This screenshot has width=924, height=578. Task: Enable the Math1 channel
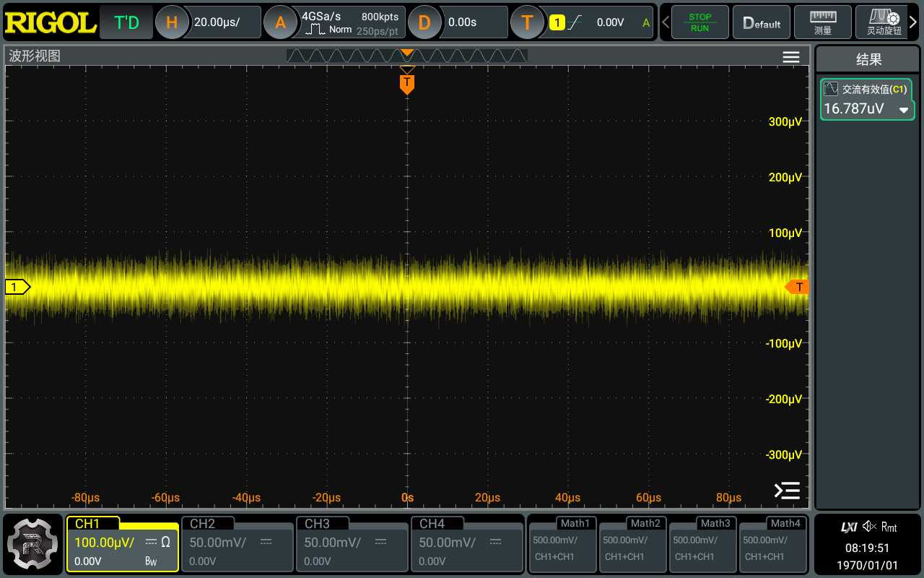562,545
